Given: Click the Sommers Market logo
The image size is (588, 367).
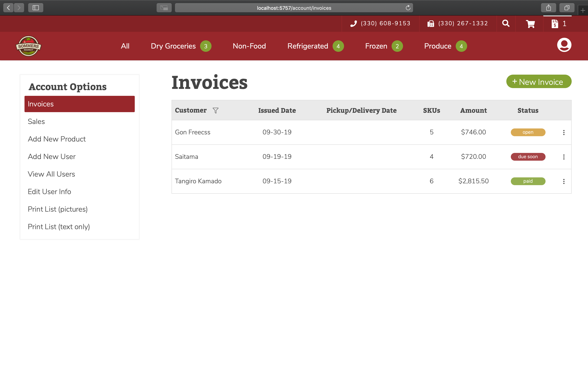Looking at the screenshot, I should (x=28, y=46).
